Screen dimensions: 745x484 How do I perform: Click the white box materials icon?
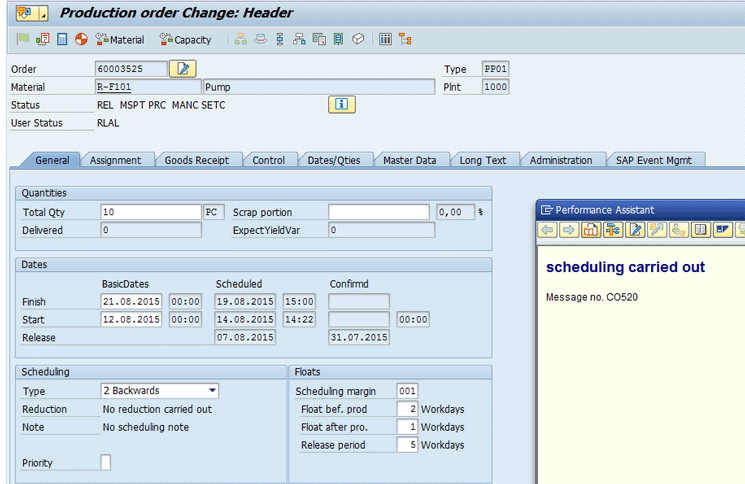pos(358,39)
